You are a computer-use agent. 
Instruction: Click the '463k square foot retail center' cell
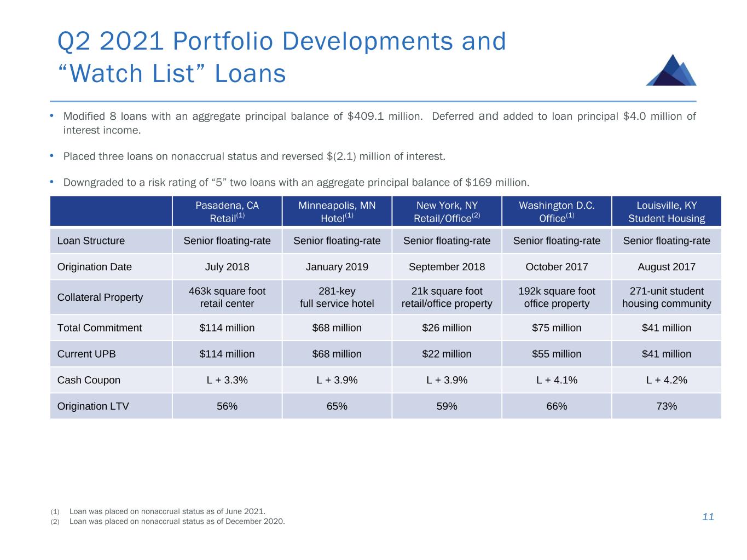tap(227, 297)
